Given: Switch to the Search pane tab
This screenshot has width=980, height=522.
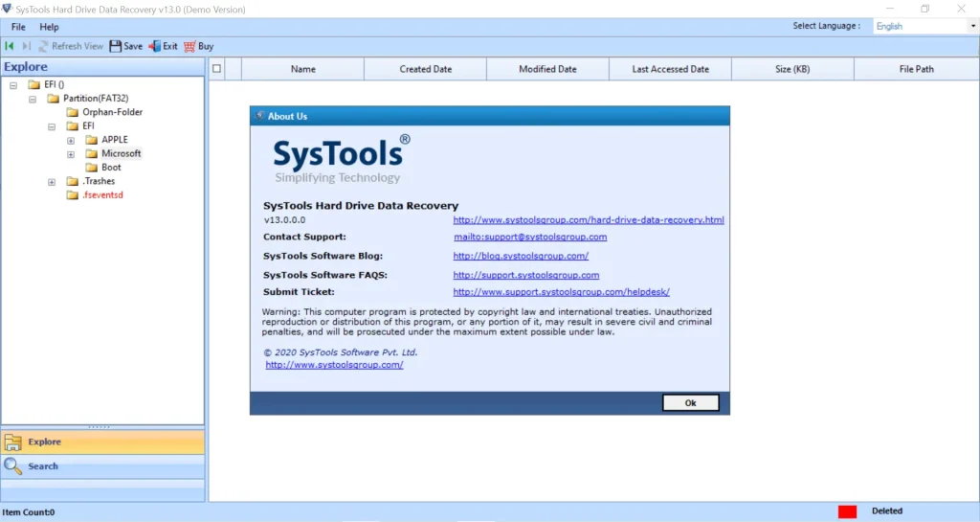Looking at the screenshot, I should [x=102, y=465].
